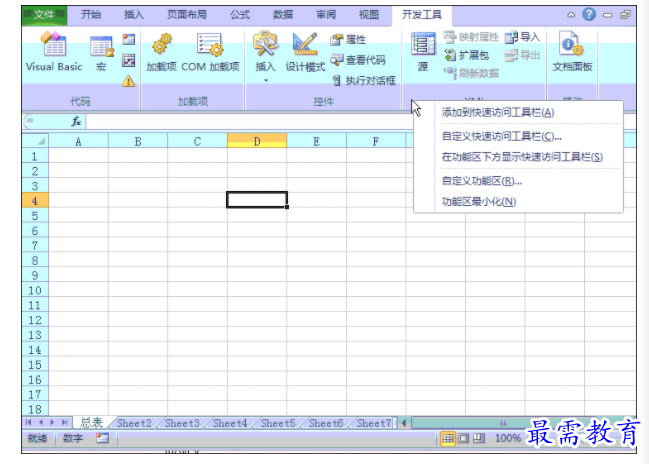This screenshot has width=649, height=464.
Task: Click the 100% zoom level
Action: (507, 438)
